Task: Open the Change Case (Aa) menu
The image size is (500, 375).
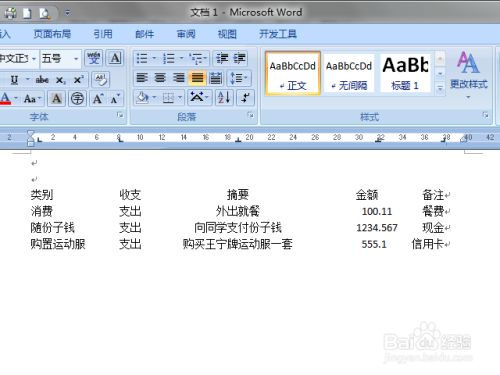Action: pos(32,99)
